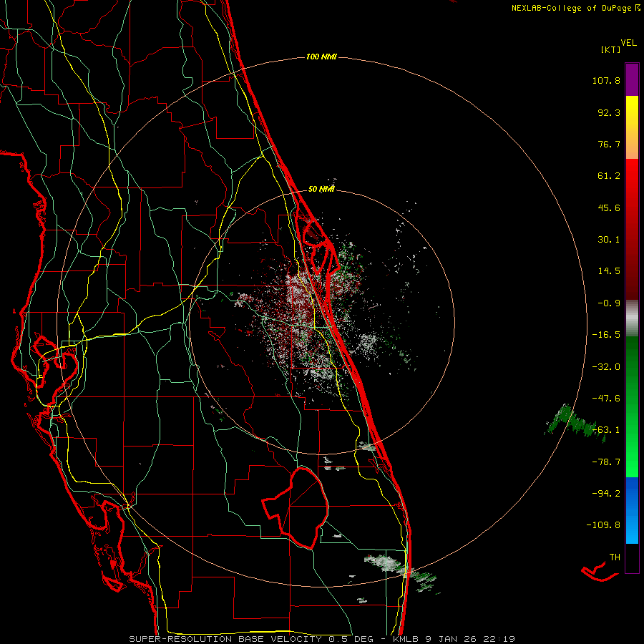The image size is (644, 644).
Task: Click the VEL legend heading
Action: 629,42
